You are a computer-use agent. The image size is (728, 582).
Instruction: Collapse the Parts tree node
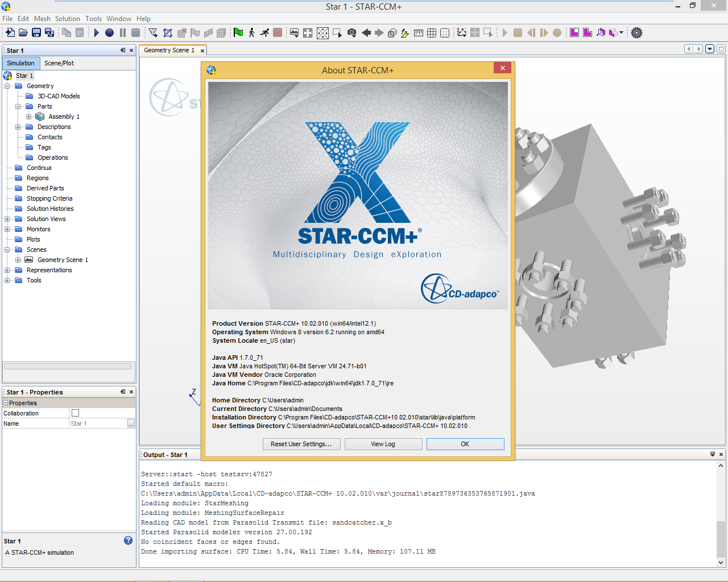coord(18,107)
